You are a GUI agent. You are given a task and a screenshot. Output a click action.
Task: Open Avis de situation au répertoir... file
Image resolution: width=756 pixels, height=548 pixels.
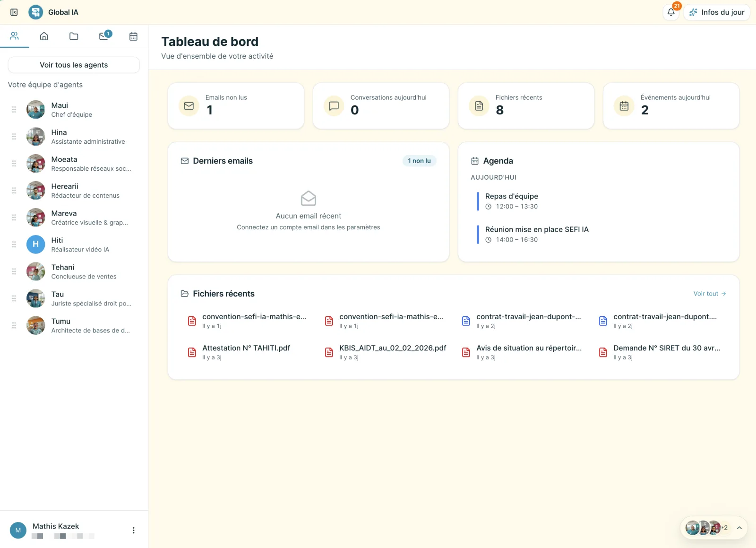coord(522,352)
